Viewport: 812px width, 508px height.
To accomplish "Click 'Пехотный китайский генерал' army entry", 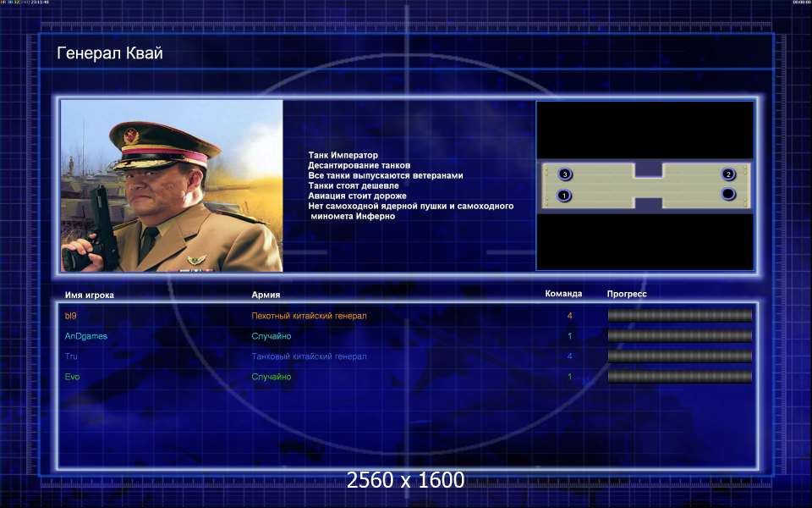I will tap(310, 316).
